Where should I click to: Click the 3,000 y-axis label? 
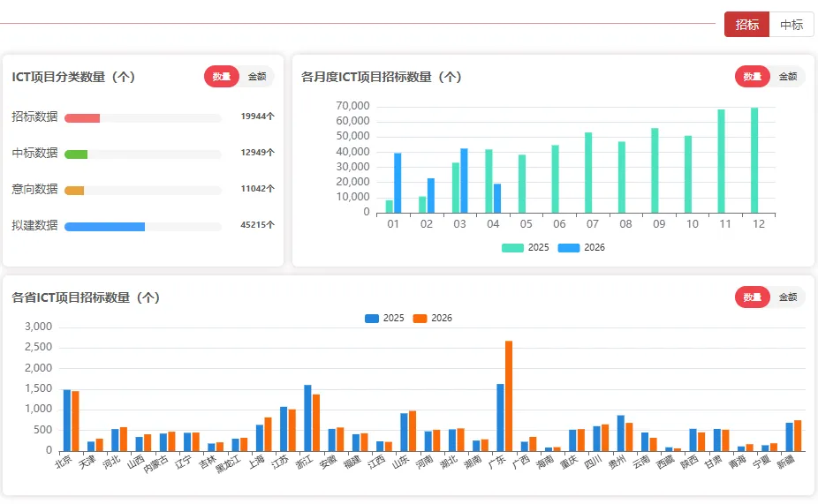(x=39, y=327)
